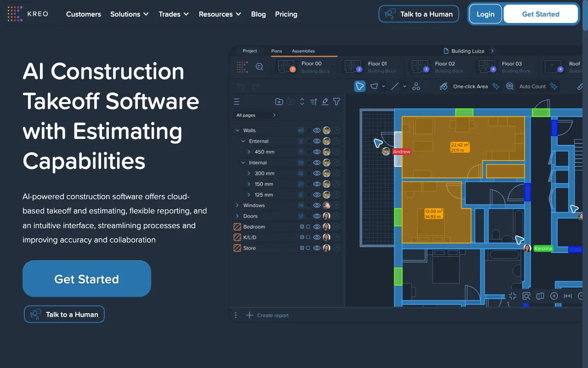Click the funnel filter icon

(x=336, y=102)
